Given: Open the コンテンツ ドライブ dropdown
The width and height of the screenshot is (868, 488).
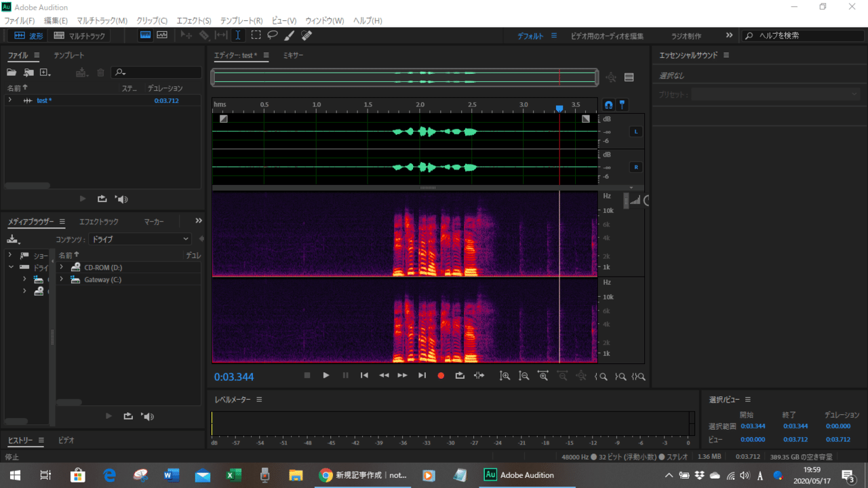Looking at the screenshot, I should tap(140, 239).
